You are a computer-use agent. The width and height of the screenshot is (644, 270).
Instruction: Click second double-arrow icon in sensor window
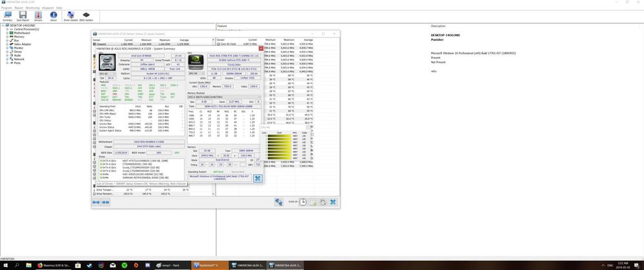106,202
